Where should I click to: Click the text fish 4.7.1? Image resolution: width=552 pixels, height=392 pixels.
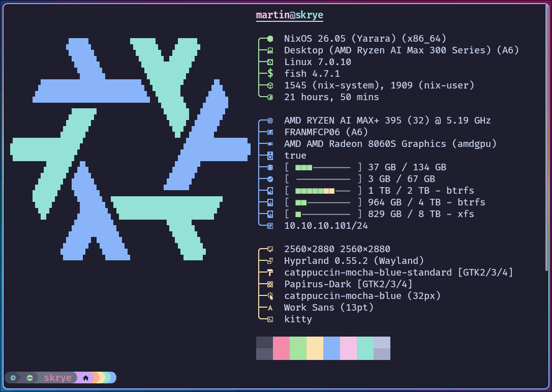tap(312, 74)
